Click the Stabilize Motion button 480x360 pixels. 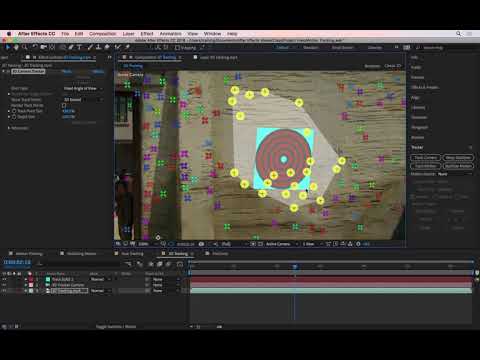click(x=458, y=166)
